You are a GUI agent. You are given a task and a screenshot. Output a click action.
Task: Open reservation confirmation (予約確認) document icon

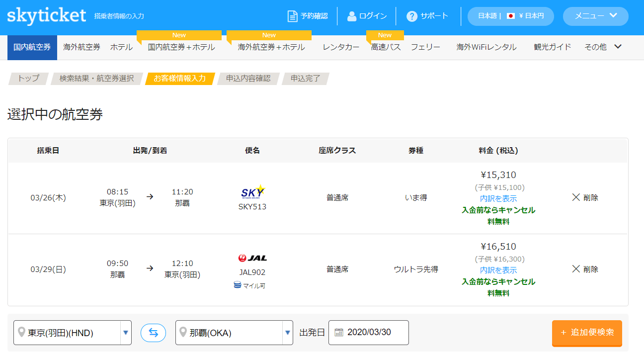[x=293, y=16]
